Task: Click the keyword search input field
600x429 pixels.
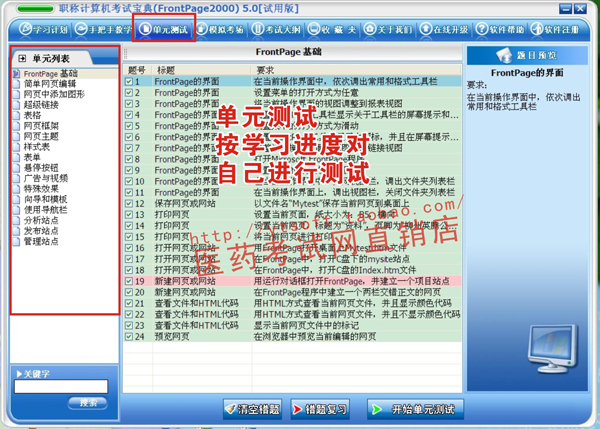Action: click(60, 388)
